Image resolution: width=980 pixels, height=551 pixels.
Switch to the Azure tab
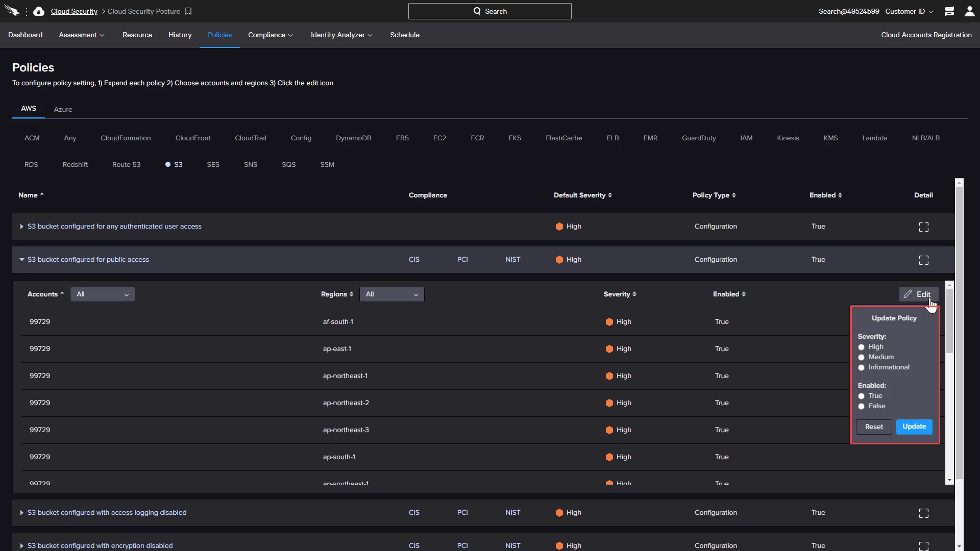(63, 109)
